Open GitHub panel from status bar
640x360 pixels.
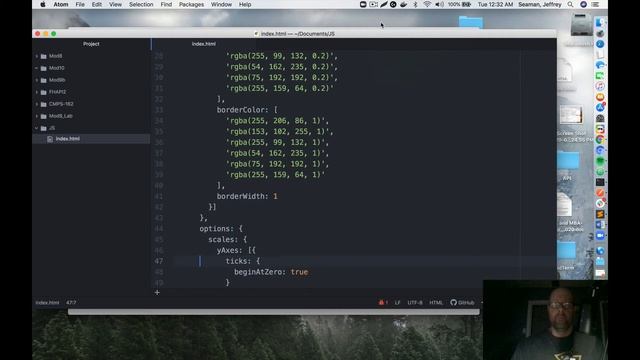tap(462, 302)
